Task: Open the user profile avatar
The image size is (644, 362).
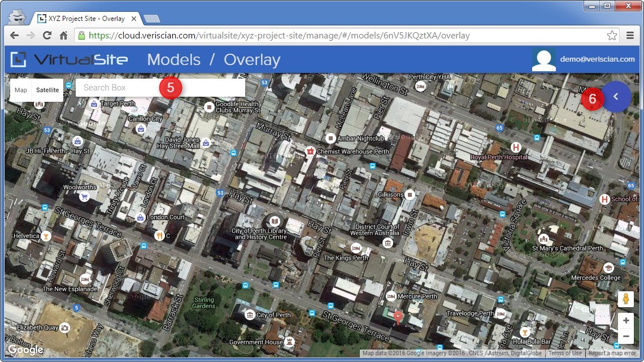Action: tap(544, 59)
